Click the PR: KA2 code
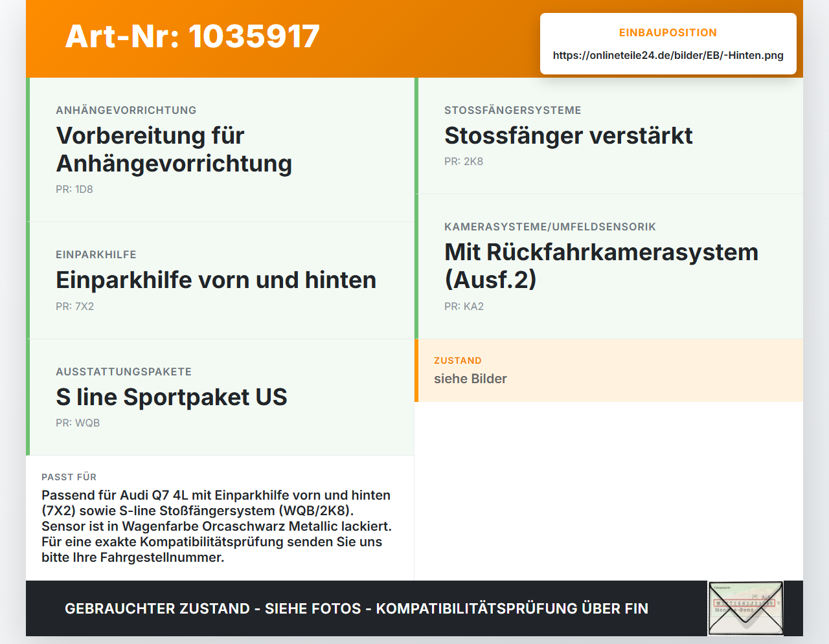Screen dimensions: 829x644 click(x=464, y=306)
